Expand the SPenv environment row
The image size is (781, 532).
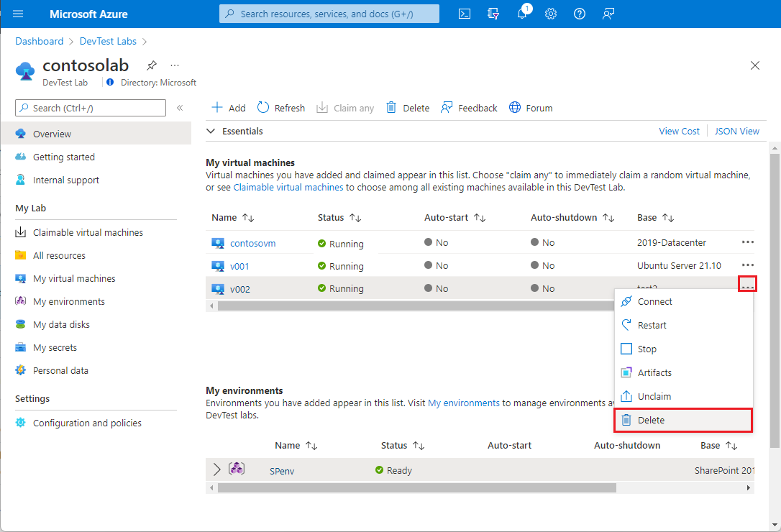(x=217, y=469)
